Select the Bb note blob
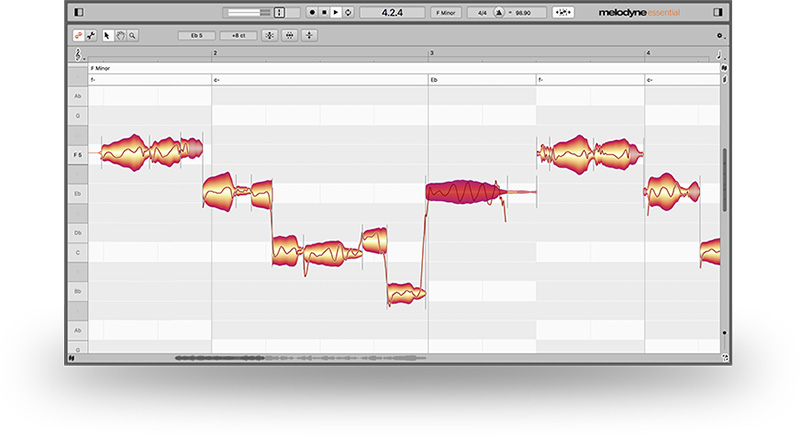The height and width of the screenshot is (437, 800). [x=406, y=294]
